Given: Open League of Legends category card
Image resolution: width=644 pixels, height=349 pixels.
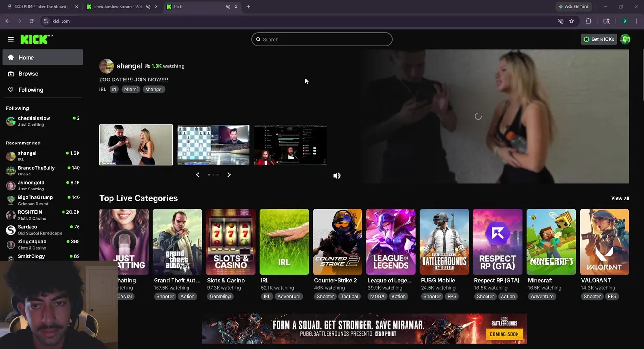Looking at the screenshot, I should pyautogui.click(x=391, y=242).
